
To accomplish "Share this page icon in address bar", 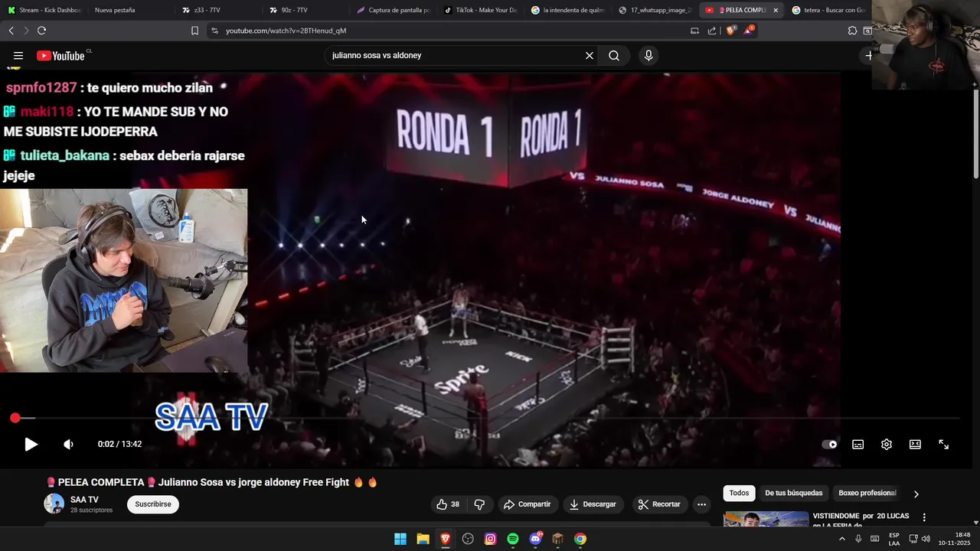I will [x=712, y=31].
